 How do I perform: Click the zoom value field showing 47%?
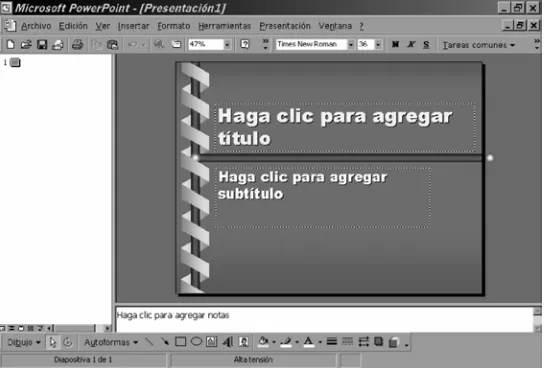point(205,44)
